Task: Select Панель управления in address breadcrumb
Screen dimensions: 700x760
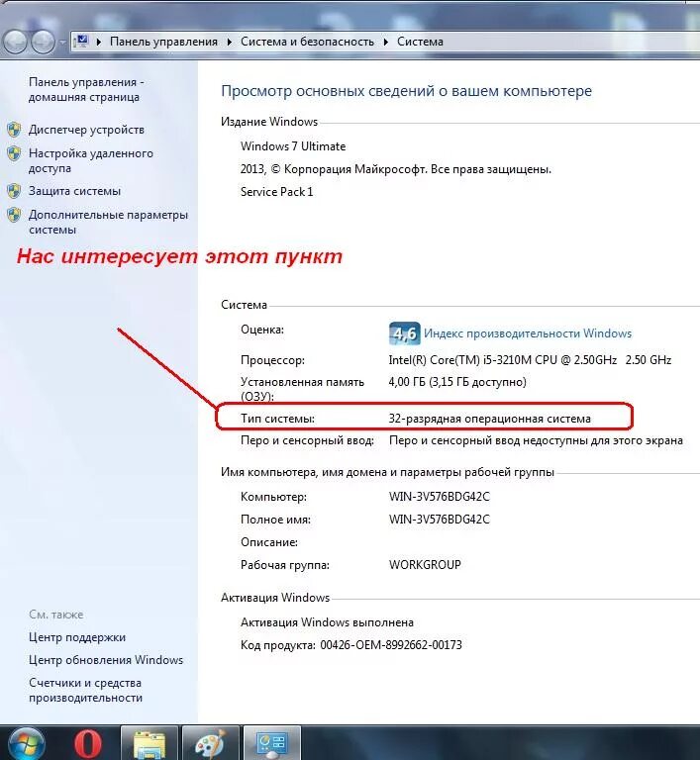Action: [x=163, y=42]
